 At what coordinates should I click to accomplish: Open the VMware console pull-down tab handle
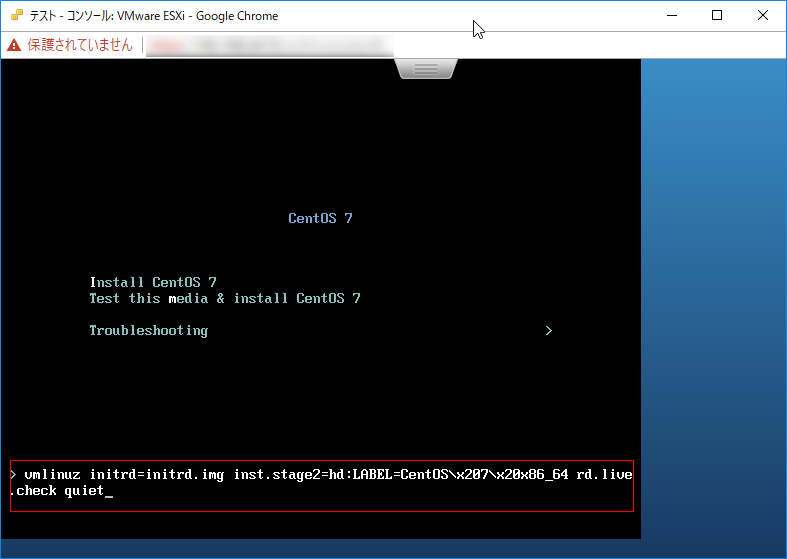[426, 69]
